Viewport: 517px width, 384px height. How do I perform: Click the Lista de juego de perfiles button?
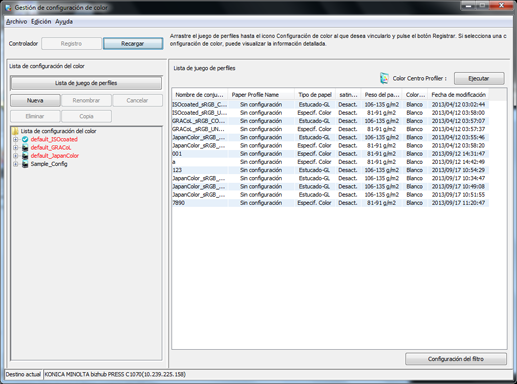[86, 83]
